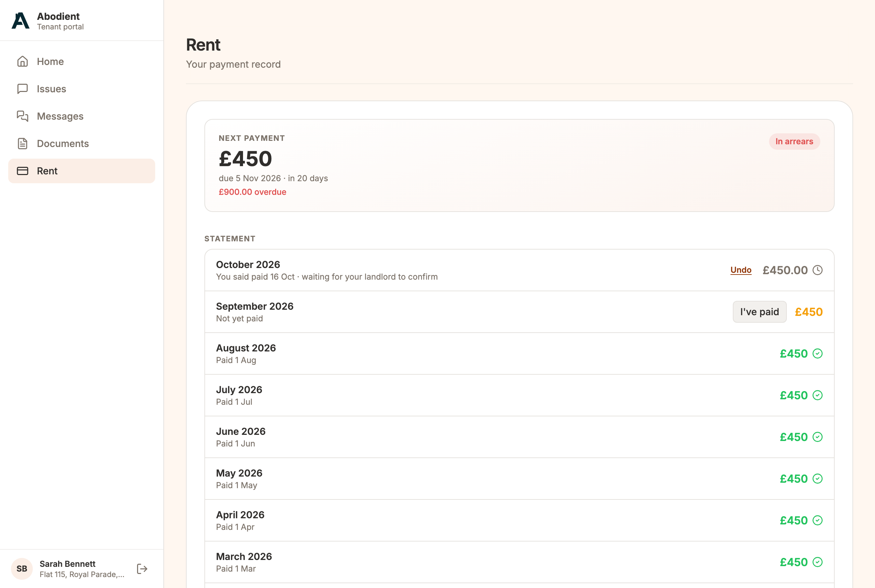Click the £900.00 overdue text
The height and width of the screenshot is (588, 875).
tap(252, 192)
